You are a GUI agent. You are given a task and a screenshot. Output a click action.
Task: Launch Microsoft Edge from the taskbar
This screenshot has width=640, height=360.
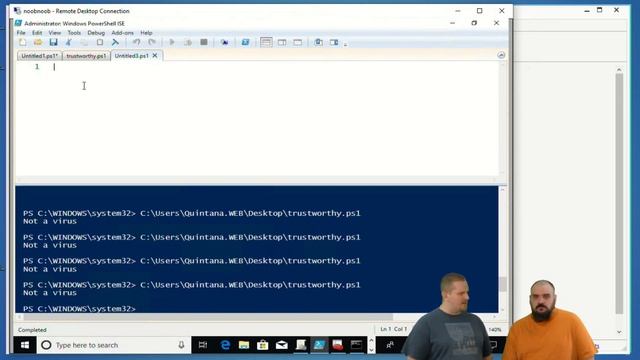click(x=225, y=345)
